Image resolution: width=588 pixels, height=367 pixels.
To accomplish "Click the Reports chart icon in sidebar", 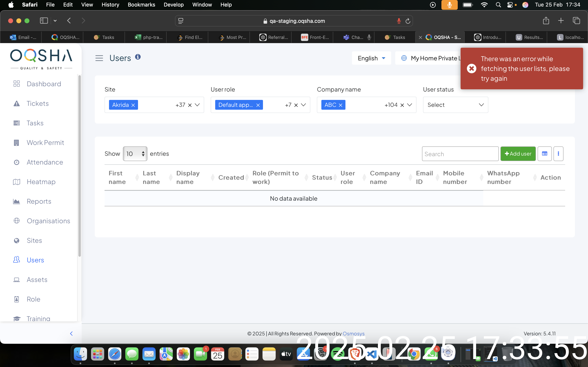I will click(x=17, y=201).
